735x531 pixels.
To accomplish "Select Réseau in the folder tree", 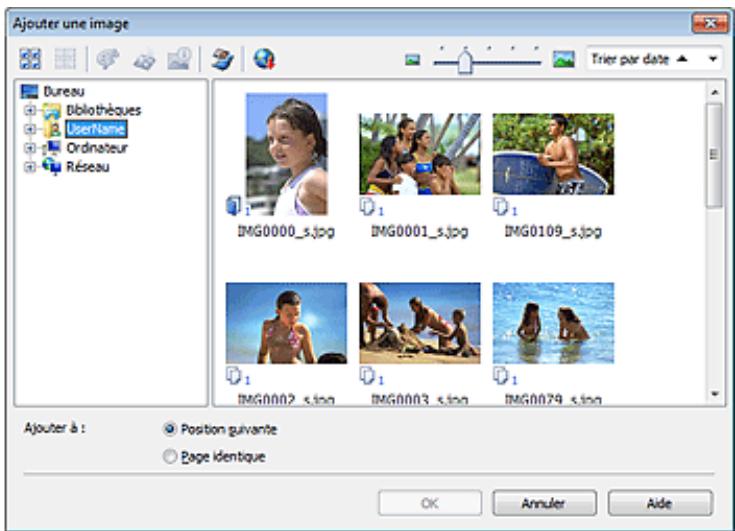I will [88, 166].
